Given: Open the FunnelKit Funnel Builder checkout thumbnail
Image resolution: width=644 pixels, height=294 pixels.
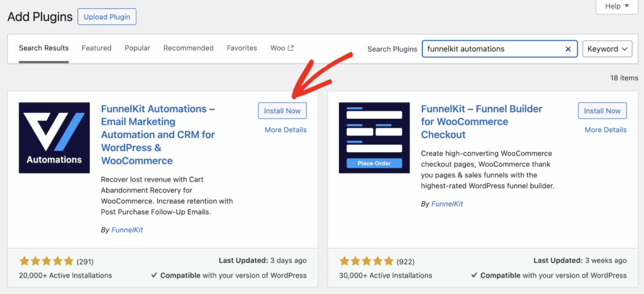Looking at the screenshot, I should [374, 138].
